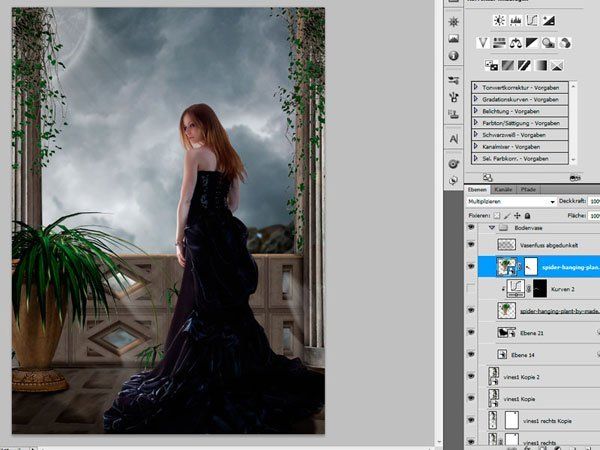Image resolution: width=600 pixels, height=450 pixels.
Task: Expand Gradationskurven - Vorgaben presets
Action: [476, 99]
